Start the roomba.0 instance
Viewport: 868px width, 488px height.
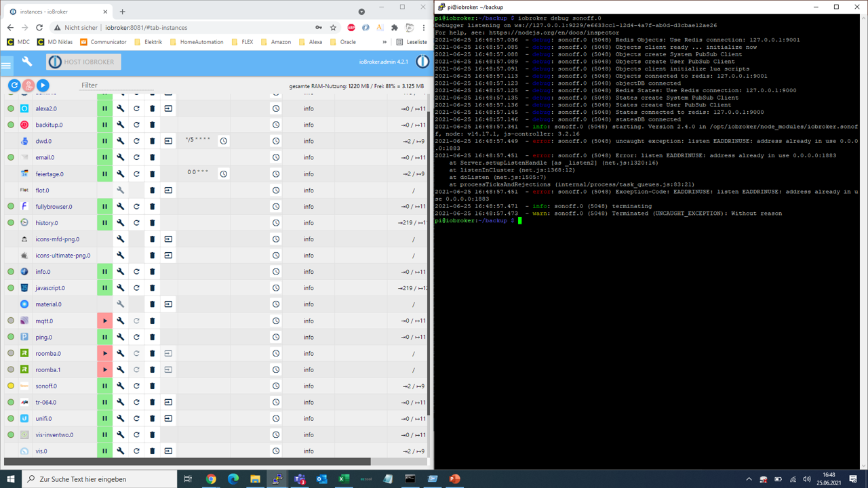pyautogui.click(x=104, y=353)
